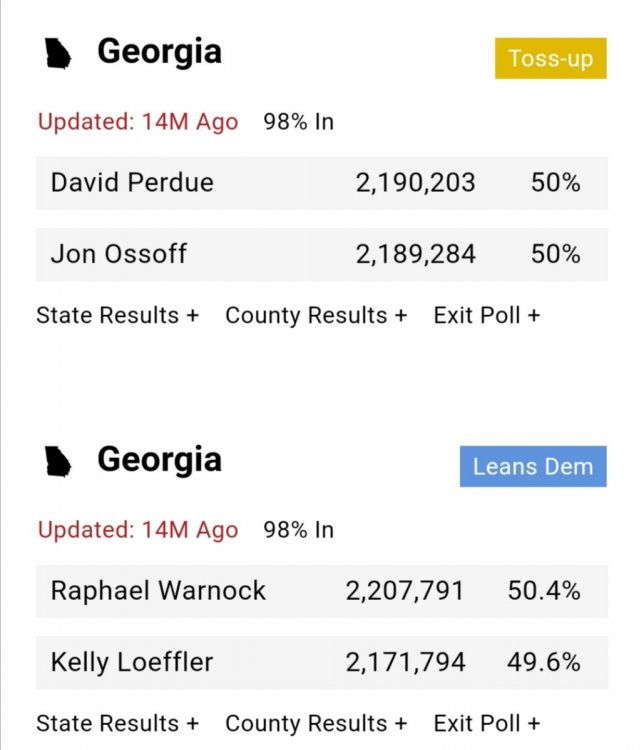
Task: Expand State Results for the Warnock–Loeffler race
Action: 117,723
